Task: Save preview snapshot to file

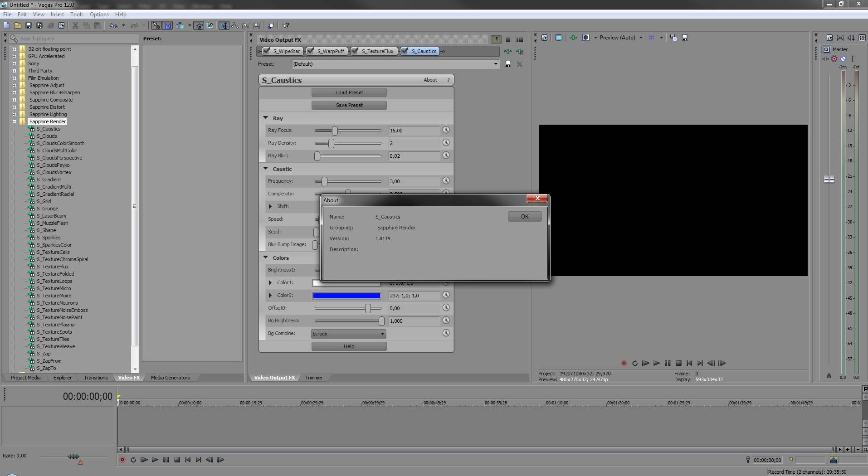Action: (x=685, y=38)
